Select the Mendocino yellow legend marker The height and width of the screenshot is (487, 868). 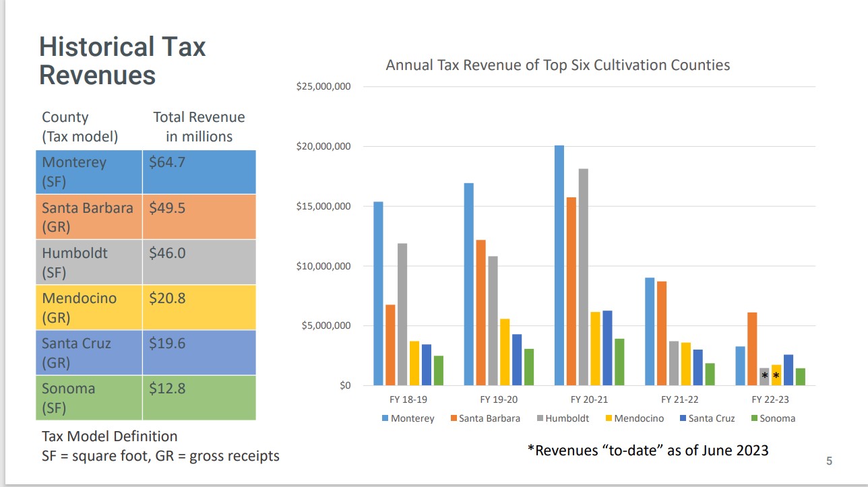point(609,418)
